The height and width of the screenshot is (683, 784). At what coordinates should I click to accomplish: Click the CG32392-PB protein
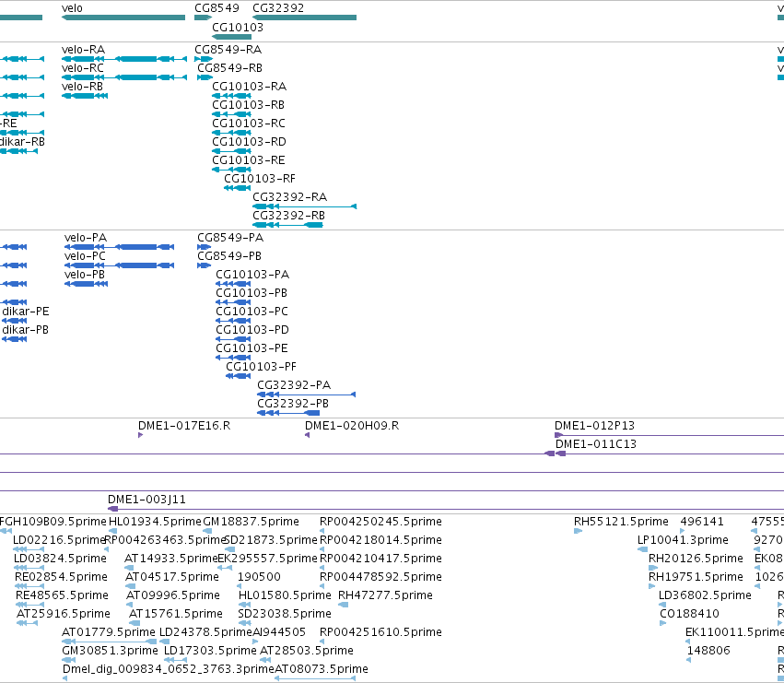point(288,413)
